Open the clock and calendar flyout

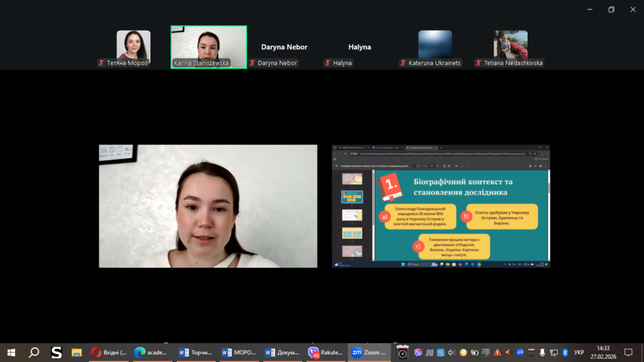(x=602, y=352)
